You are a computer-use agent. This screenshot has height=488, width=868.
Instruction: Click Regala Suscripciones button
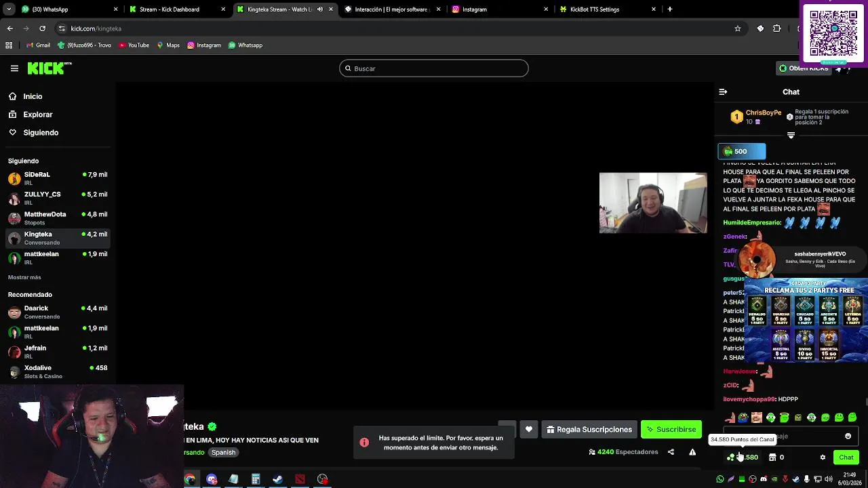tap(589, 429)
